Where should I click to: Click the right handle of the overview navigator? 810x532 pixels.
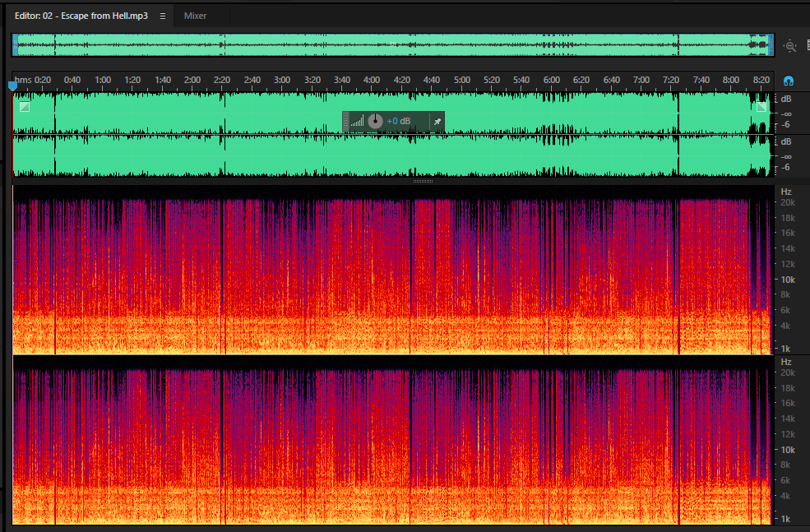[x=771, y=45]
